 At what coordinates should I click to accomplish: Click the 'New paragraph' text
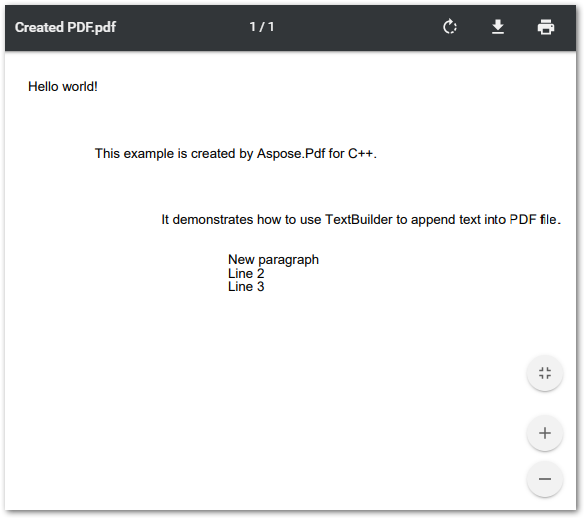click(x=273, y=260)
